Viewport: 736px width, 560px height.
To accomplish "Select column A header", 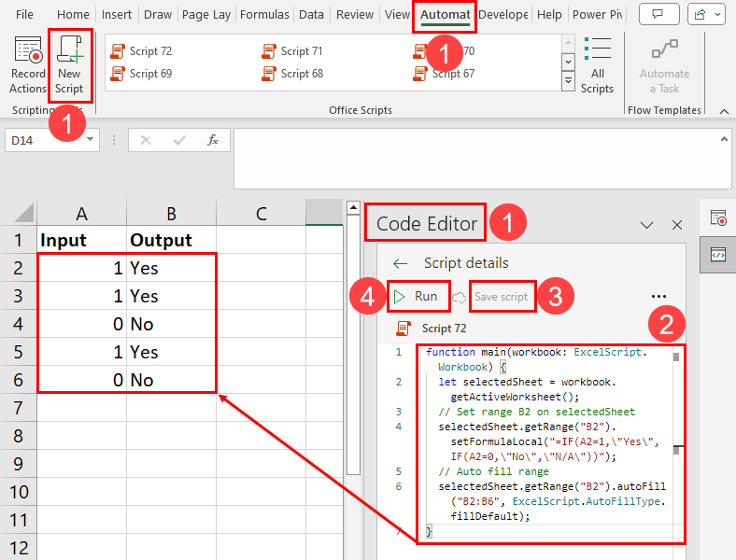I will point(81,214).
